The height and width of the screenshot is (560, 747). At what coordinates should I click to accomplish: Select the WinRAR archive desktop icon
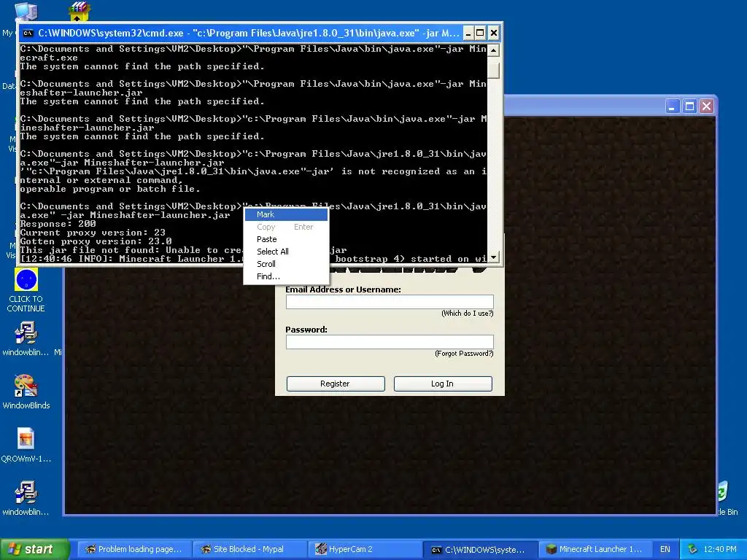80,12
